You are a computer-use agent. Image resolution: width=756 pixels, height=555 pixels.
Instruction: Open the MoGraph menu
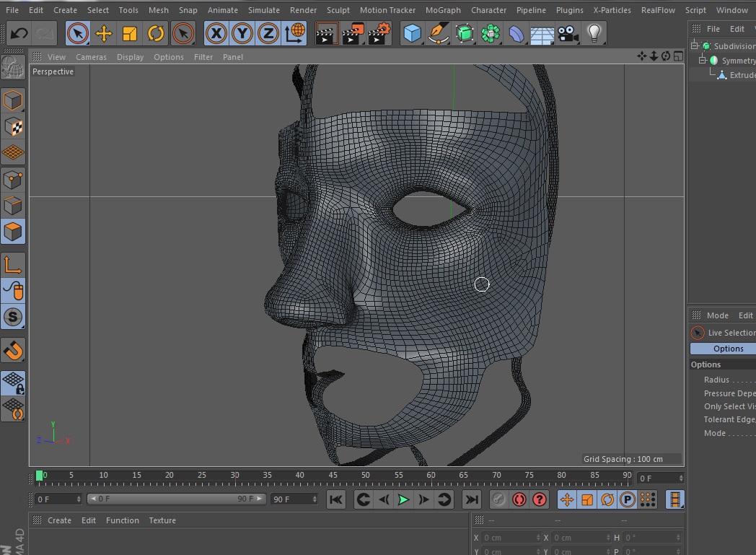click(443, 9)
